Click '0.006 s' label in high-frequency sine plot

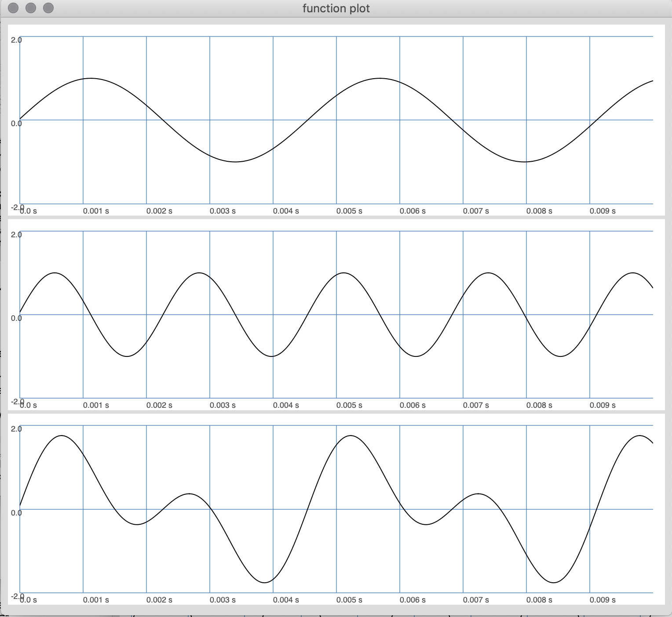tap(413, 405)
